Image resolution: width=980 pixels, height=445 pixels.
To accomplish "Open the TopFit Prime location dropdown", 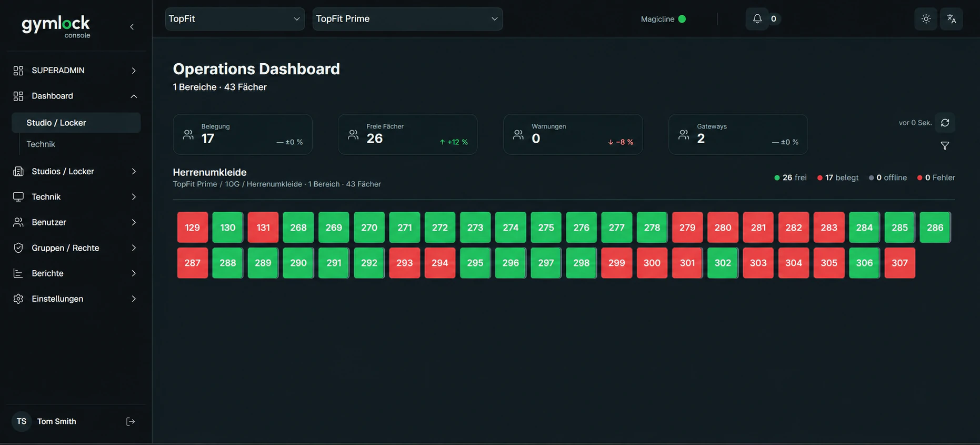I will (x=407, y=19).
